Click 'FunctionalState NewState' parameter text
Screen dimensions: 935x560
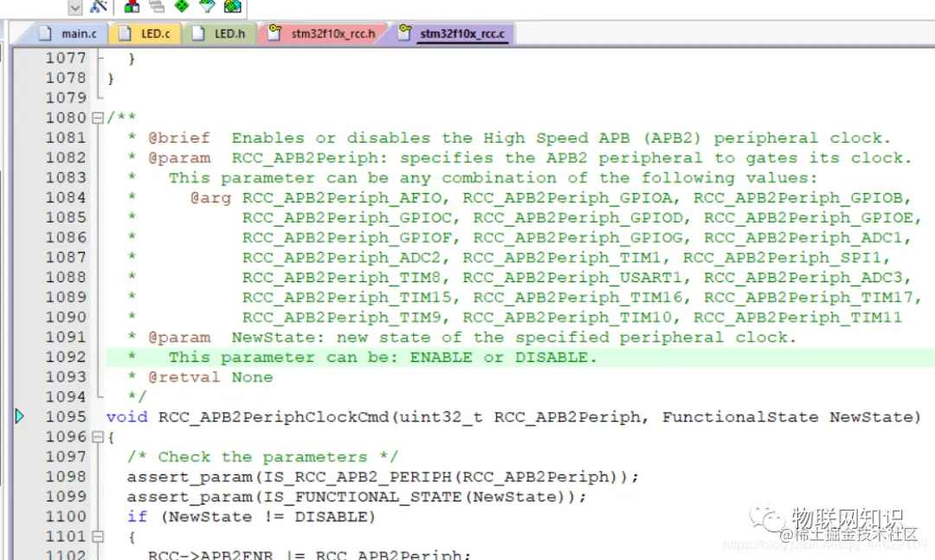786,417
